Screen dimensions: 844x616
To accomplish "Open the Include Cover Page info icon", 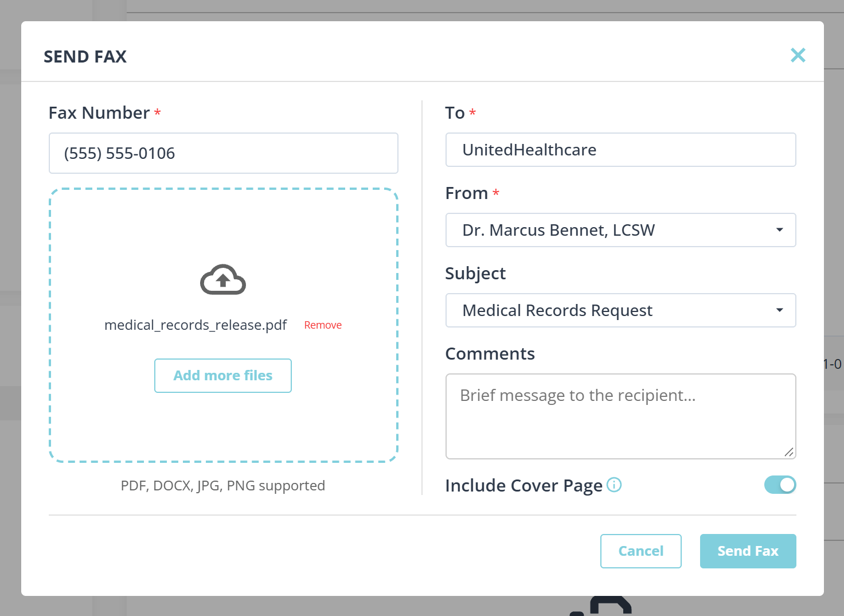I will pyautogui.click(x=614, y=485).
